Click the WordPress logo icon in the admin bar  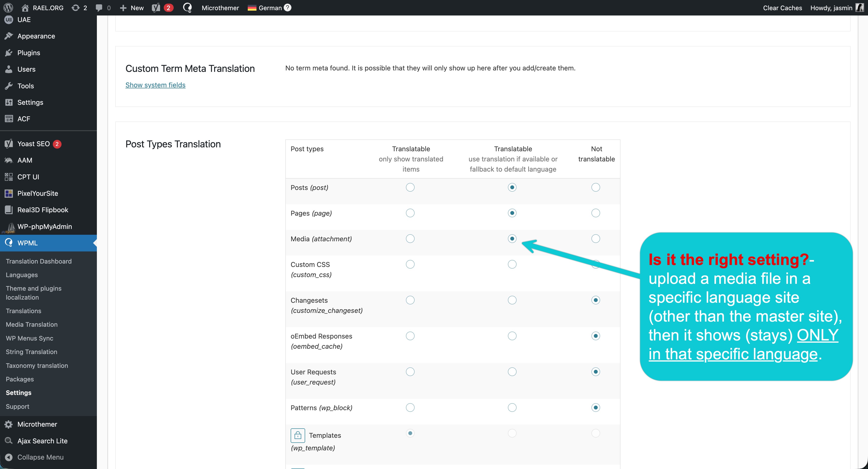click(8, 8)
